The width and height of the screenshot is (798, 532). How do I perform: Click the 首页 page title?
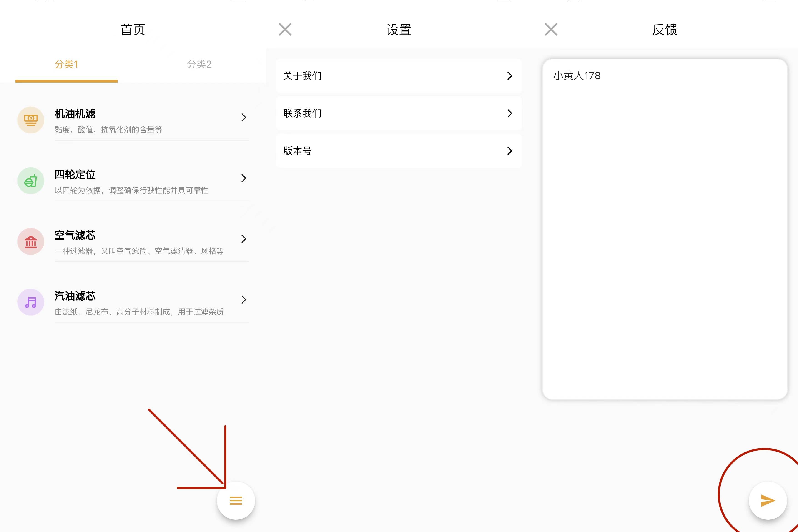[133, 30]
